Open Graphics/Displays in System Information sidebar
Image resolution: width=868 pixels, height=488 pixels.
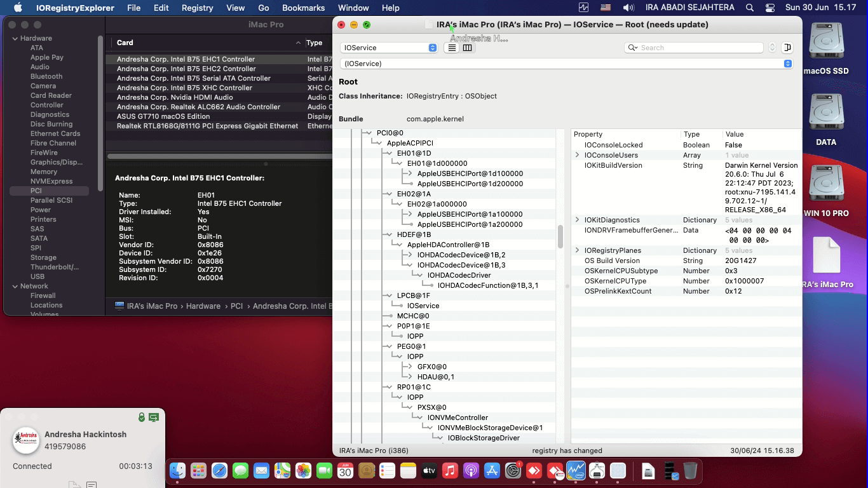click(57, 162)
